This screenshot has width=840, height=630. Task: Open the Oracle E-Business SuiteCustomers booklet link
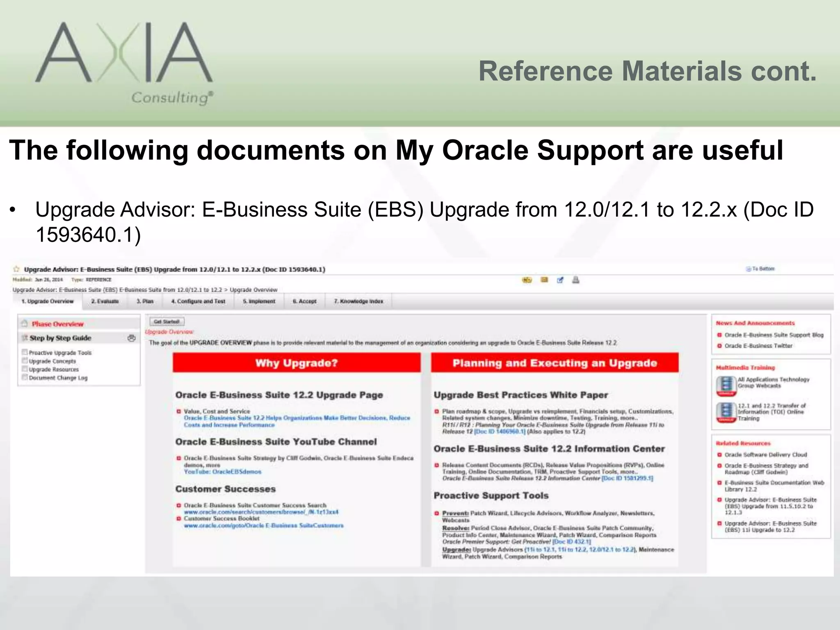pyautogui.click(x=264, y=525)
